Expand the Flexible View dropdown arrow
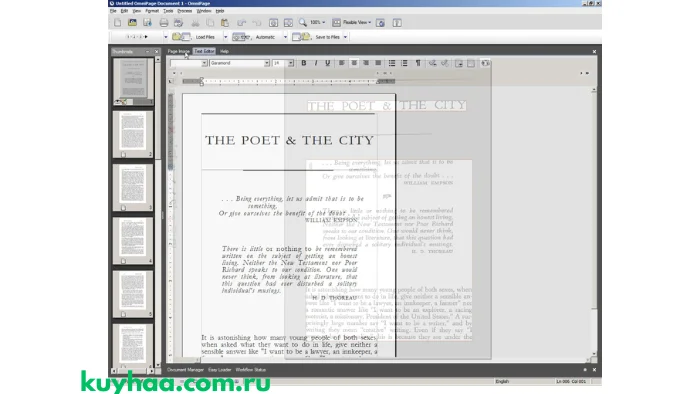 (x=370, y=22)
